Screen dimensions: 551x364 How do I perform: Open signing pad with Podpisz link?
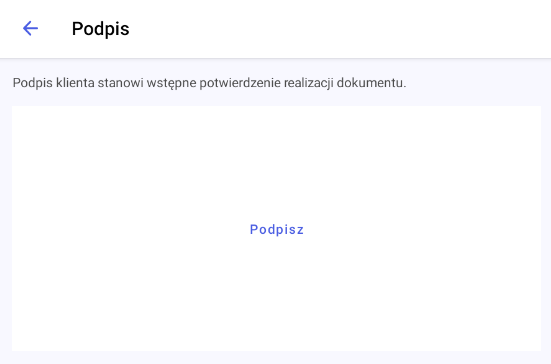(277, 229)
